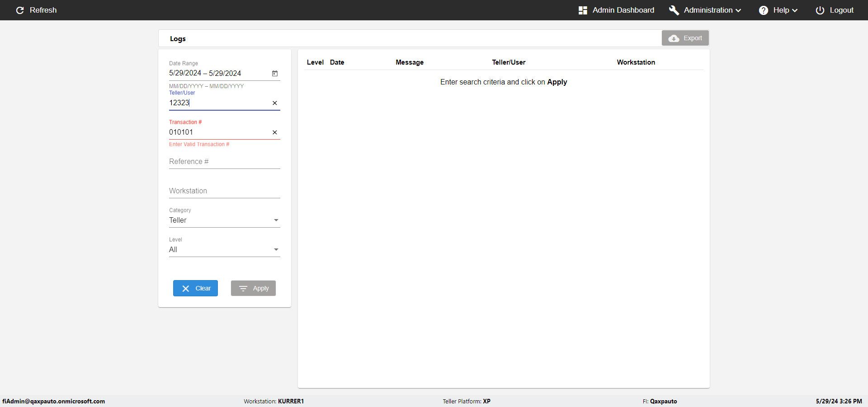Click the Message column header
Image resolution: width=868 pixels, height=407 pixels.
[x=410, y=62]
